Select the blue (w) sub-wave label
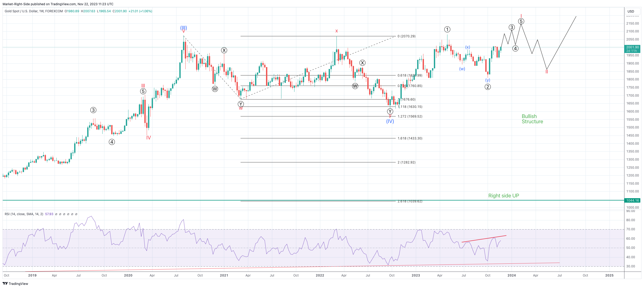Image resolution: width=644 pixels, height=288 pixels. coord(462,69)
